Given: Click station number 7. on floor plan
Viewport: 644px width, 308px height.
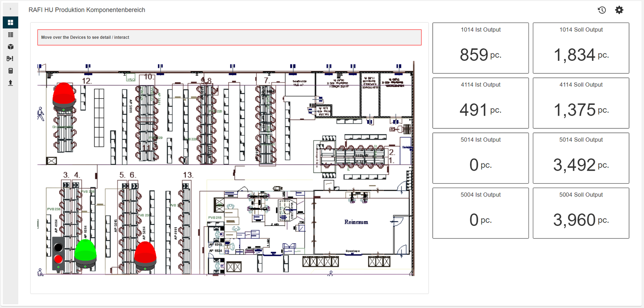Looking at the screenshot, I should [x=266, y=80].
